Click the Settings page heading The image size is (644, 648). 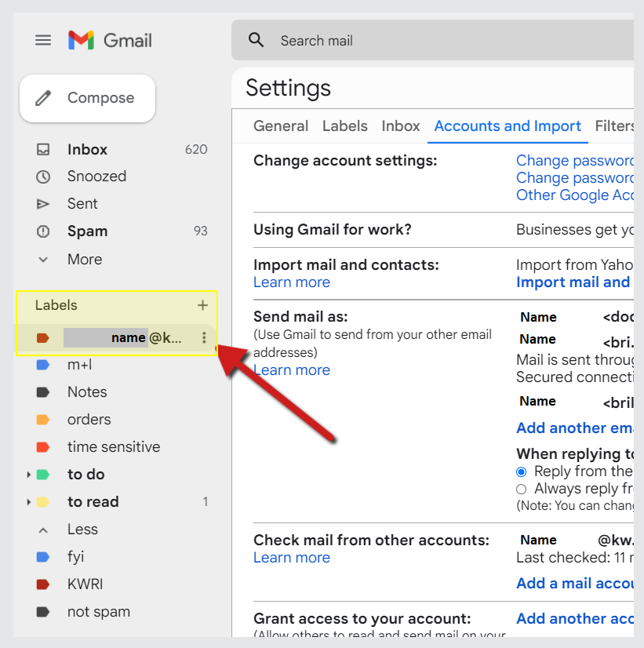pos(289,88)
